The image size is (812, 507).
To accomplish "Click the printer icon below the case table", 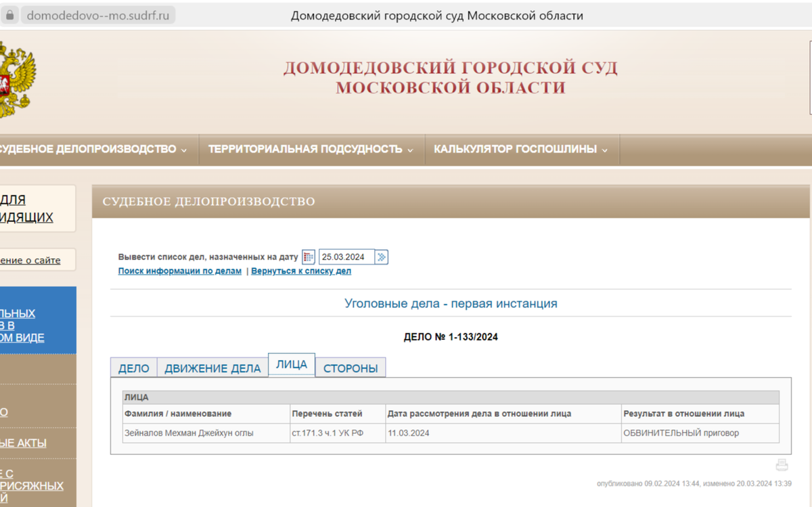I will [x=782, y=465].
